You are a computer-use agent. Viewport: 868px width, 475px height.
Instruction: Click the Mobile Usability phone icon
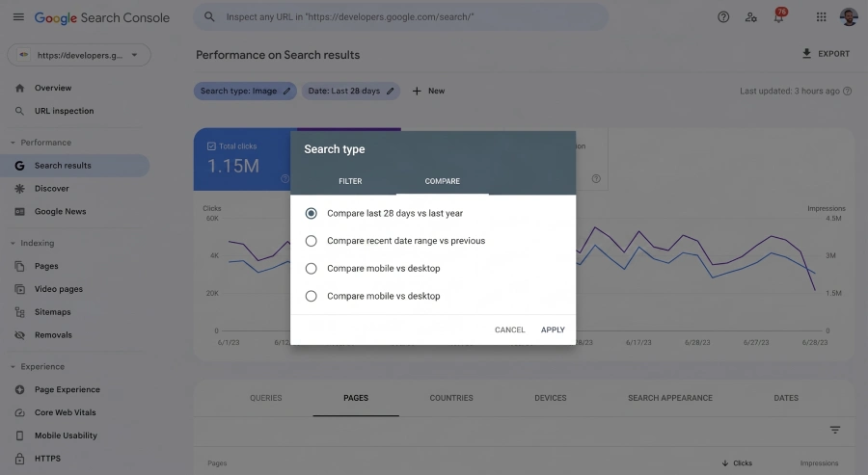20,435
